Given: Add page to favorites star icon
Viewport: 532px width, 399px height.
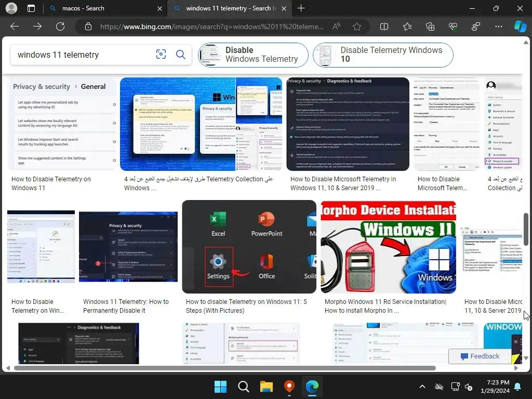Looking at the screenshot, I should coord(356,26).
